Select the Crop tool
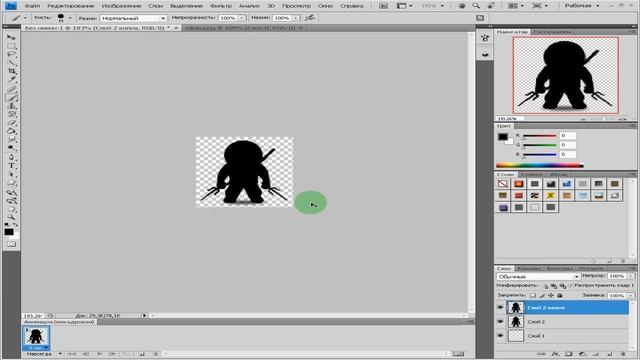 [x=11, y=71]
